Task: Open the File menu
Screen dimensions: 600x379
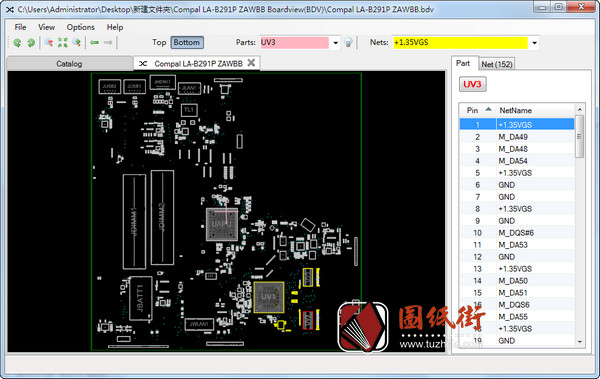Action: click(x=20, y=27)
